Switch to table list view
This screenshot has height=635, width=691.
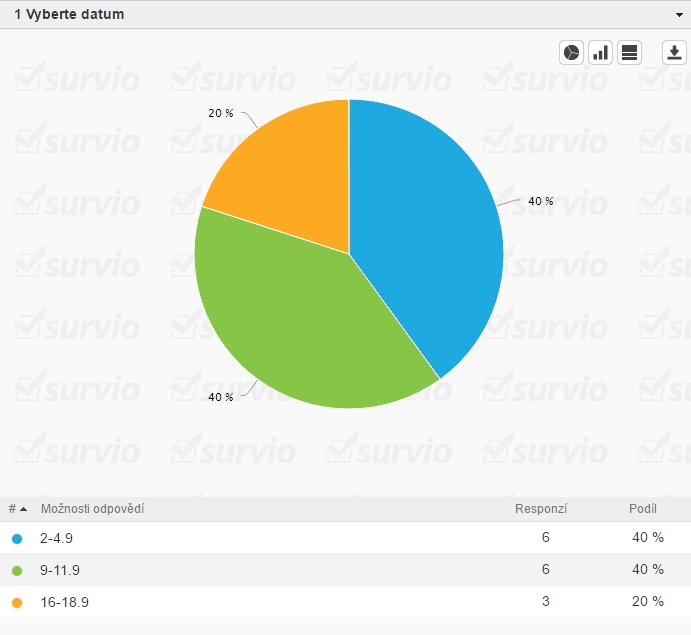629,53
